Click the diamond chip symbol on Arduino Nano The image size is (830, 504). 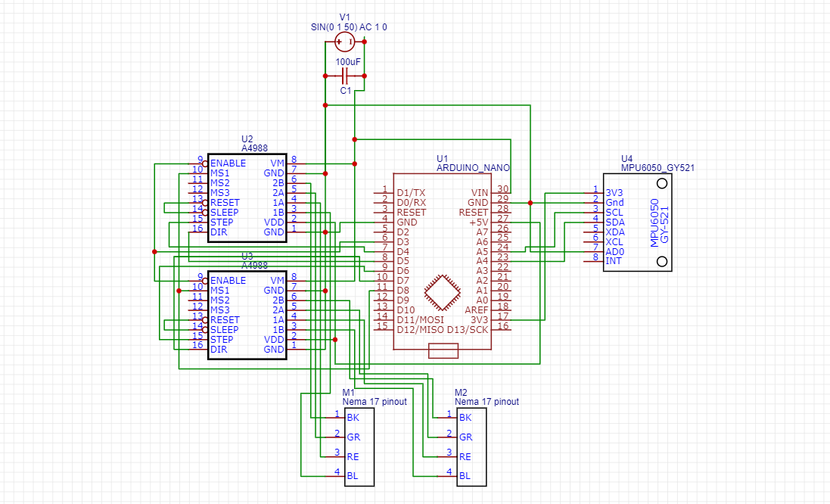point(443,292)
